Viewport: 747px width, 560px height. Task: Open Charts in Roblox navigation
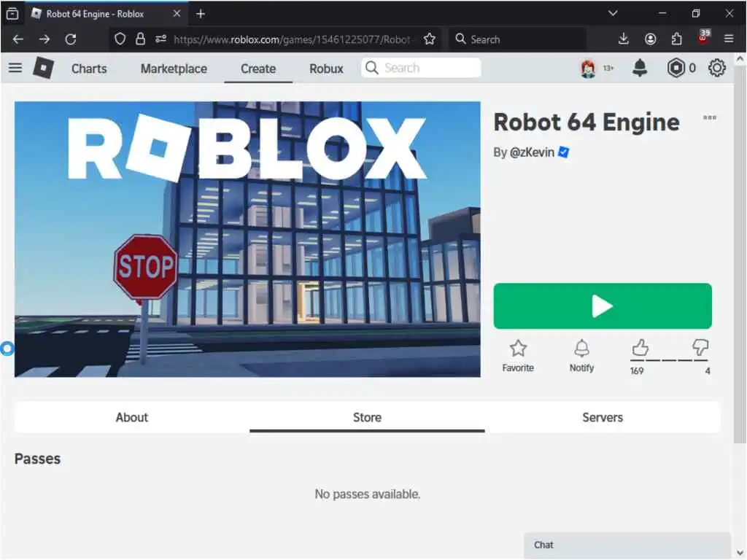(89, 69)
